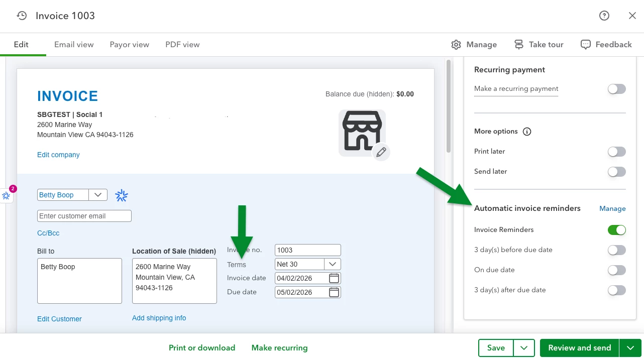The image size is (644, 359).
Task: Click into Enter customer email field
Action: point(84,216)
